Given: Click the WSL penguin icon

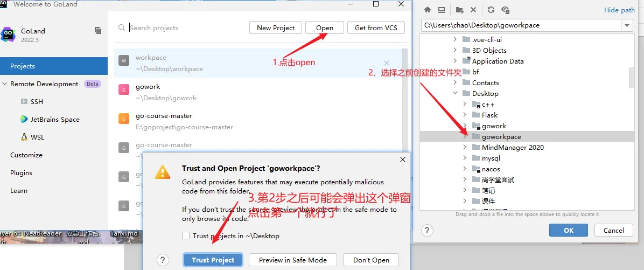Looking at the screenshot, I should 24,137.
